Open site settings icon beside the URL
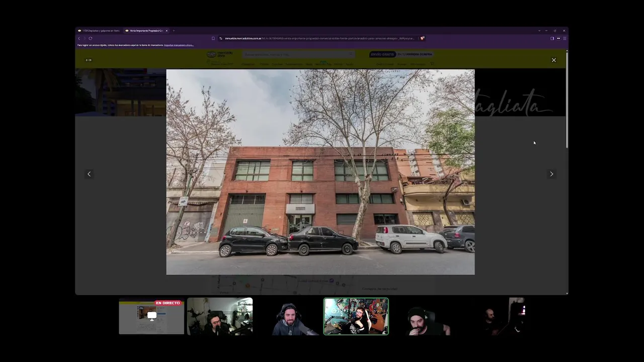 221,38
